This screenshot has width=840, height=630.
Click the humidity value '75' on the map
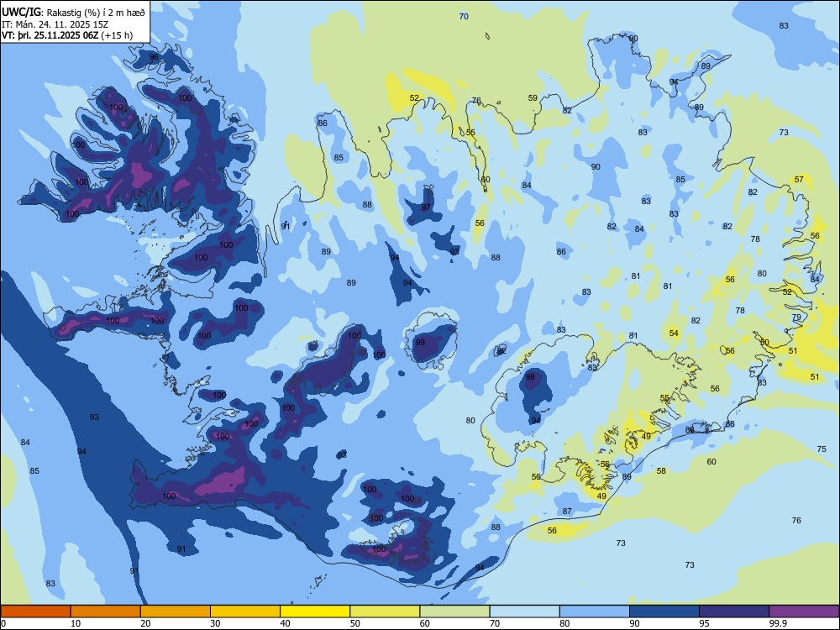822,449
